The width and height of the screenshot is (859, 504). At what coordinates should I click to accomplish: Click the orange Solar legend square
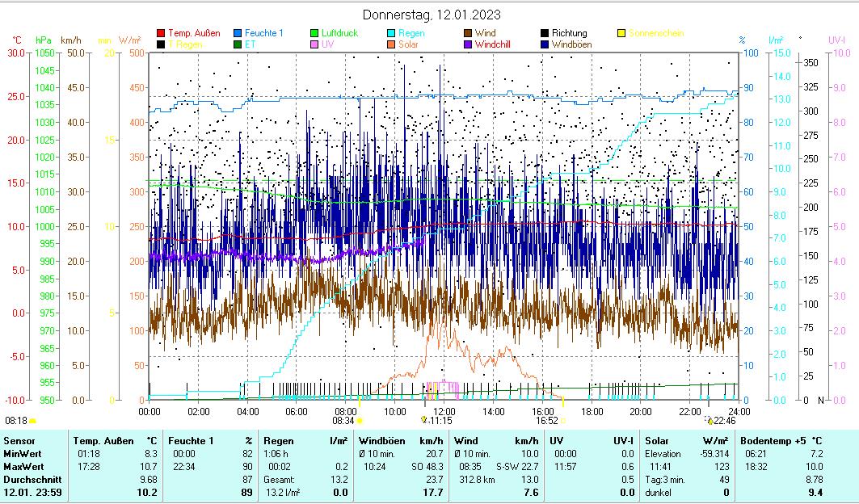coord(392,45)
